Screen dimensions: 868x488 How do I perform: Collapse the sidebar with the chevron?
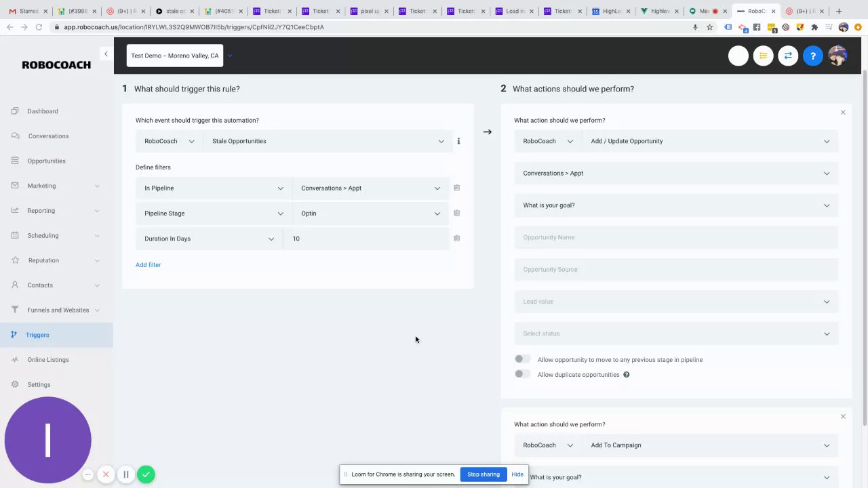(x=106, y=54)
